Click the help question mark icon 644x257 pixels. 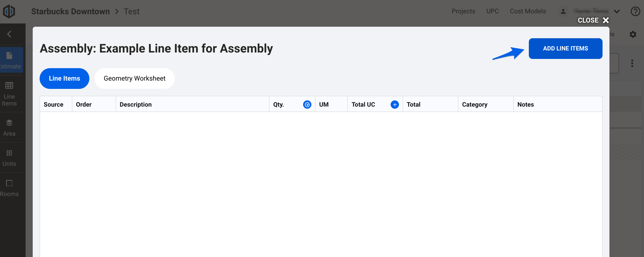pos(635,11)
